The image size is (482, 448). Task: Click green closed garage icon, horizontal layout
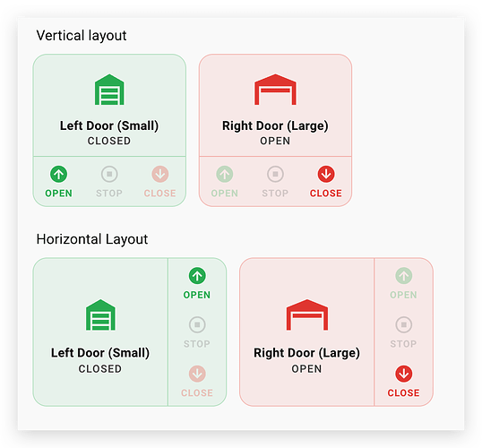[x=100, y=314]
